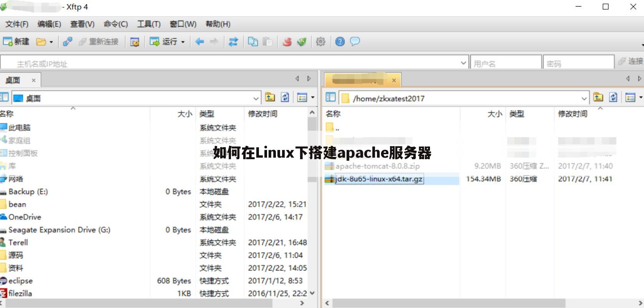Toggle folder tree icon in left pane

click(x=4, y=97)
